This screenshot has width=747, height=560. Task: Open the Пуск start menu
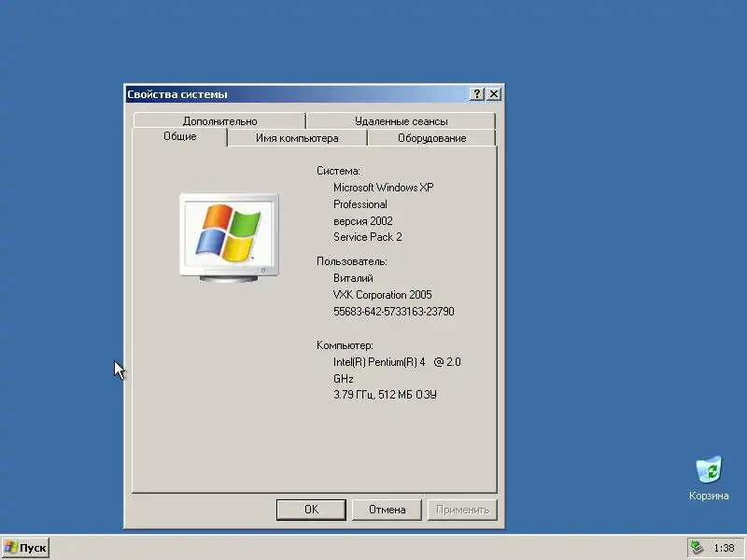click(x=25, y=548)
